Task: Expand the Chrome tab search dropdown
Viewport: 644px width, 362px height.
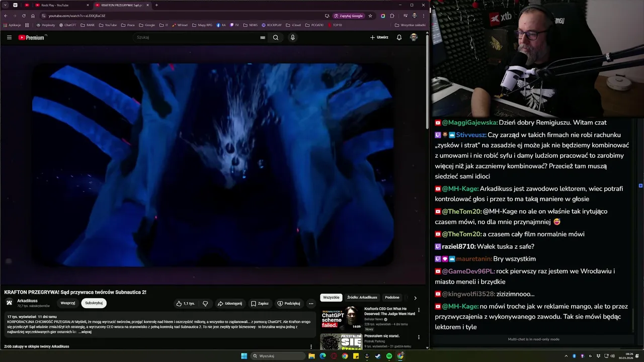Action: pos(6,5)
